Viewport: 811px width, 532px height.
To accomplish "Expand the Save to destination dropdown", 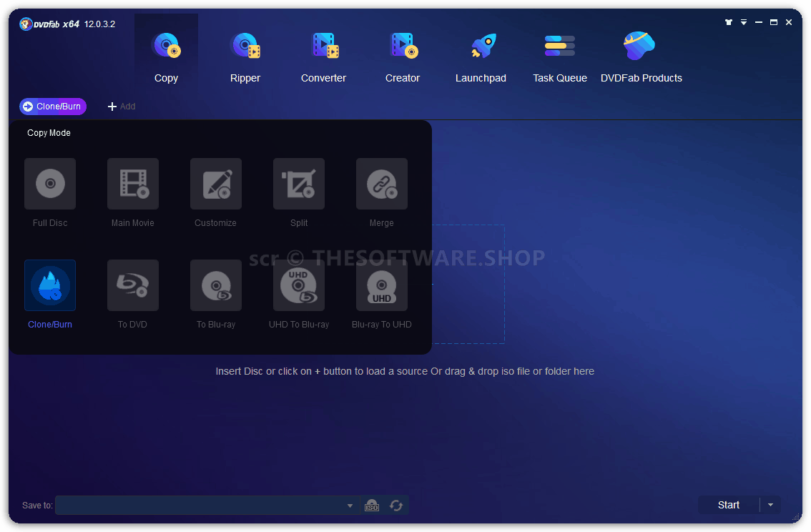I will pyautogui.click(x=350, y=506).
